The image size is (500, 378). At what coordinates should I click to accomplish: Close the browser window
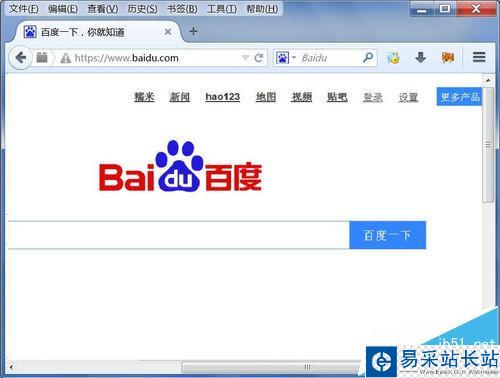[476, 9]
